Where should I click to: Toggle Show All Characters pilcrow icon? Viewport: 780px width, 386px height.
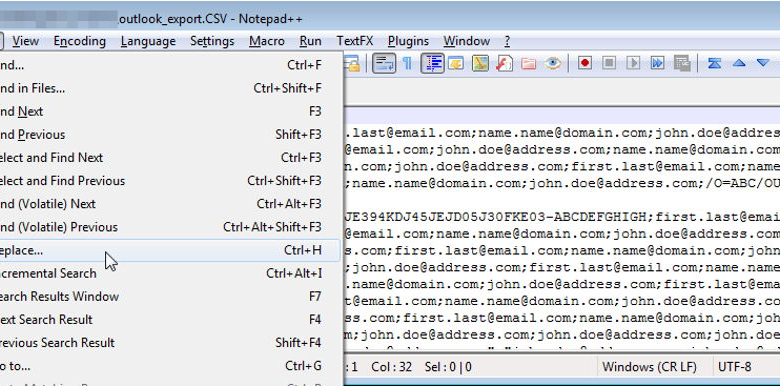point(407,63)
